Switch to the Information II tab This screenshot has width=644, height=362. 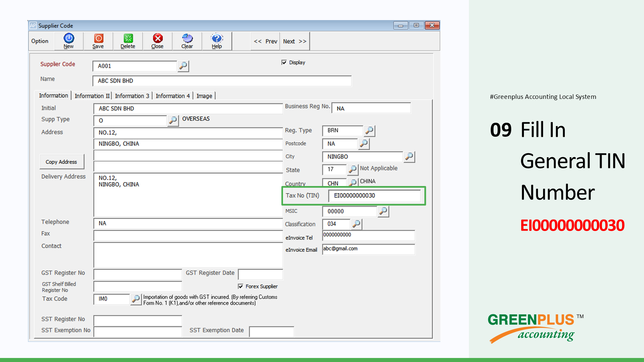92,96
